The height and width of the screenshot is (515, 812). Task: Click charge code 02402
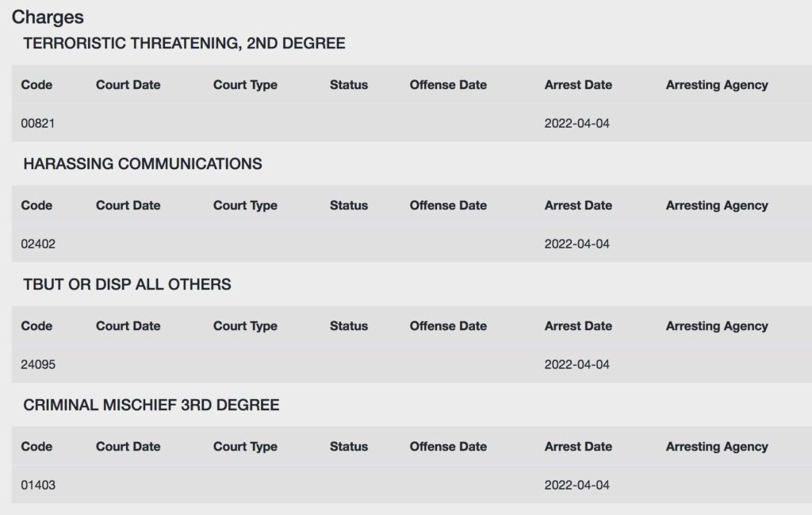pos(38,244)
